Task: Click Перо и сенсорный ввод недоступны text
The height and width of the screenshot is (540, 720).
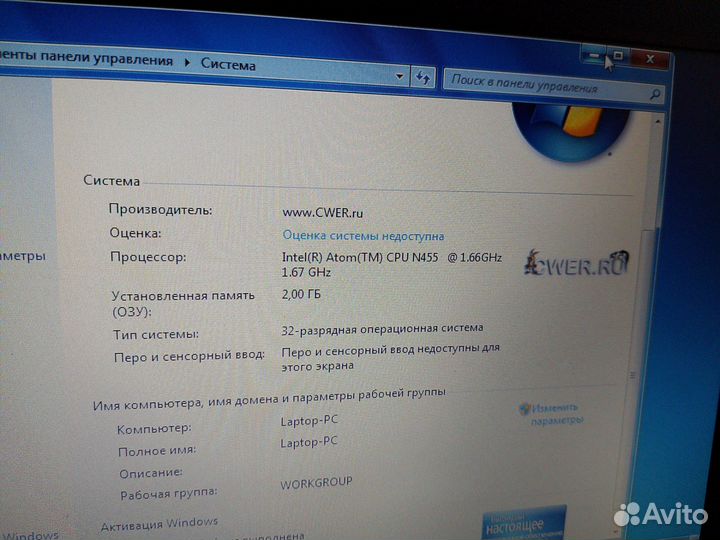Action: (x=390, y=357)
